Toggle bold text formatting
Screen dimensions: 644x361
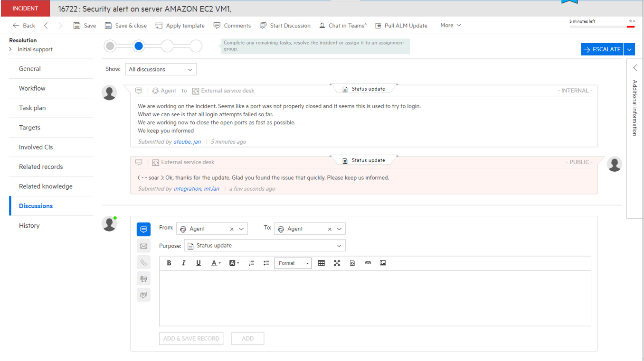[x=169, y=263]
